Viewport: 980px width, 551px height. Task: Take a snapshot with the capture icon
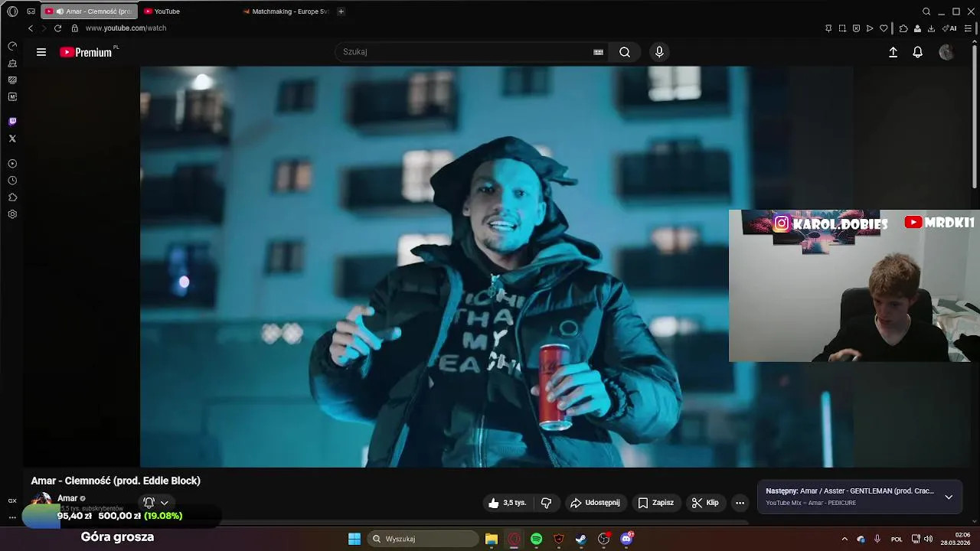(842, 28)
